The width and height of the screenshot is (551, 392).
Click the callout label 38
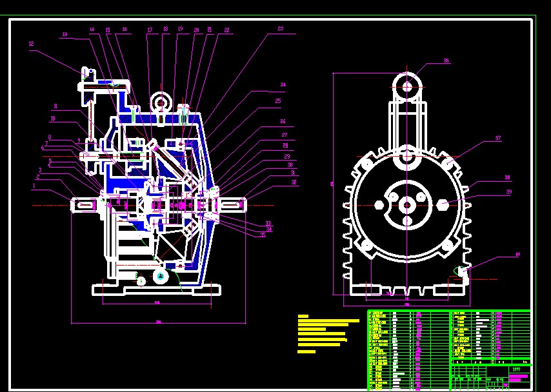point(507,178)
